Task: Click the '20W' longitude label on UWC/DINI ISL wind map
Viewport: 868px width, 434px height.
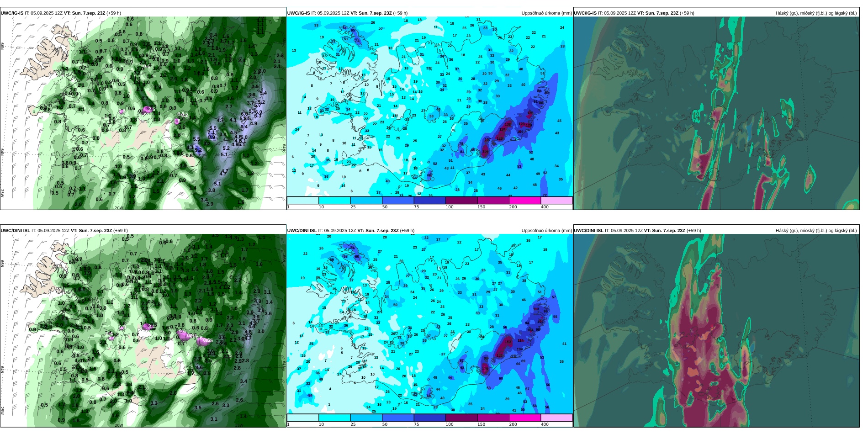Action: (x=119, y=425)
